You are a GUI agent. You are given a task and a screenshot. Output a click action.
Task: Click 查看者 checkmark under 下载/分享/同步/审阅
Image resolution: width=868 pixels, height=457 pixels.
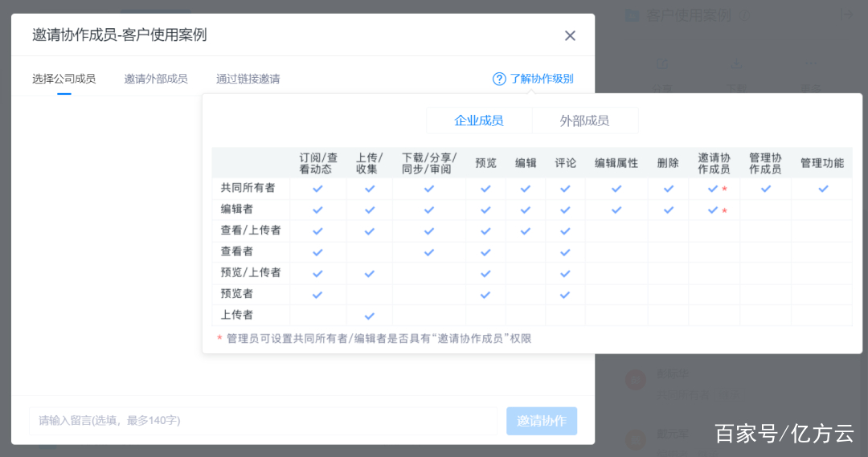429,252
